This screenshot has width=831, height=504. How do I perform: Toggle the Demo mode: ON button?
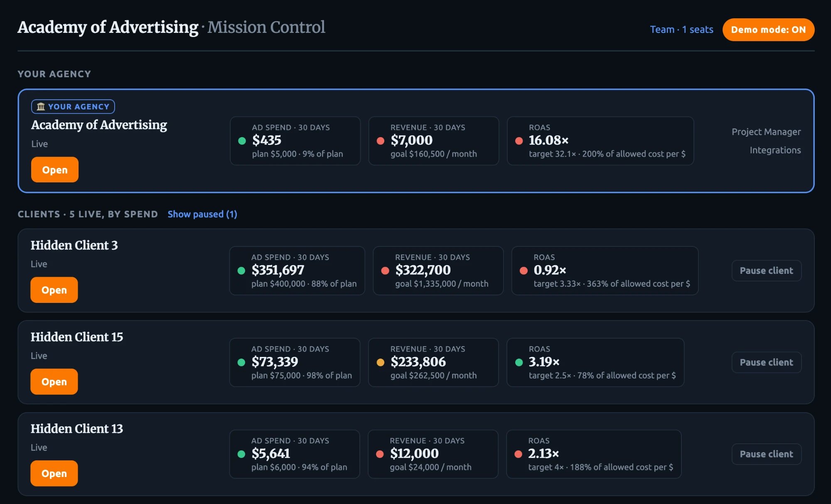tap(768, 30)
